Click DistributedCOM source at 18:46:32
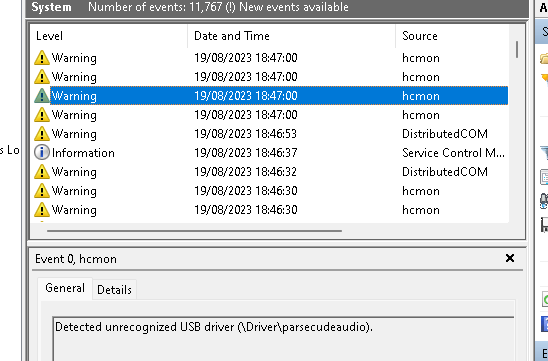The image size is (548, 361). coord(445,172)
